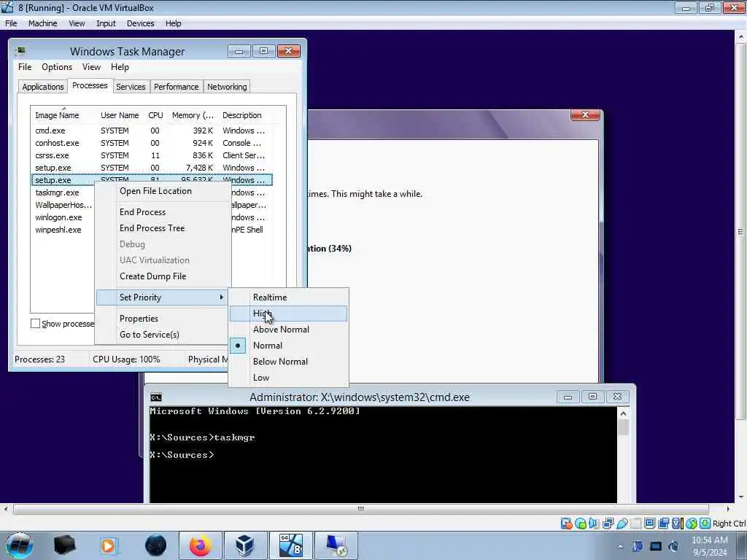747x560 pixels.
Task: Launch the media player taskbar icon
Action: click(x=108, y=545)
